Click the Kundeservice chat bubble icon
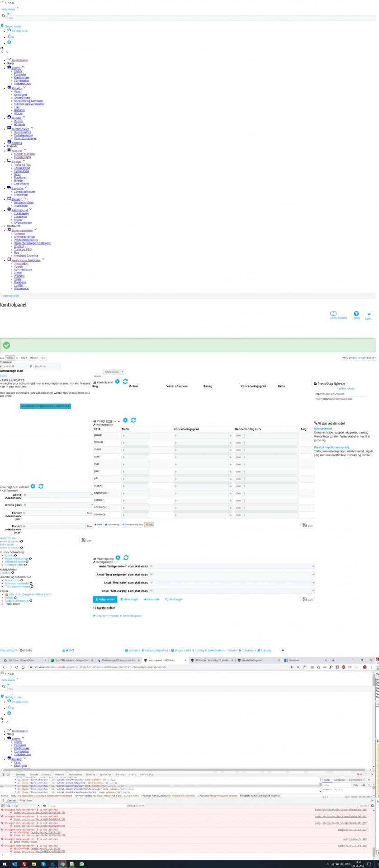 (9, 128)
